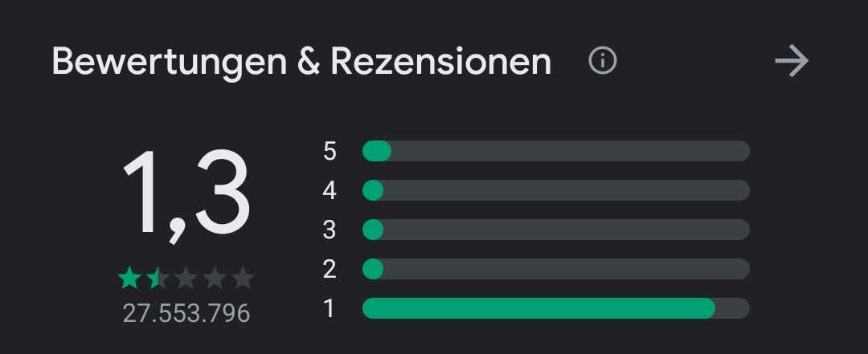Viewport: 868px width, 354px height.
Task: Click the fourth gray star
Action: pos(215,278)
